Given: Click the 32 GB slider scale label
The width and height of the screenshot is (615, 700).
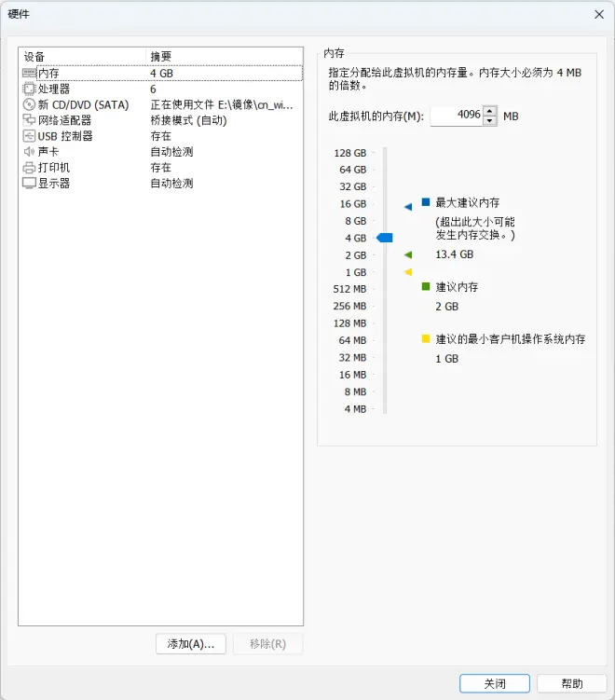Looking at the screenshot, I should tap(353, 186).
